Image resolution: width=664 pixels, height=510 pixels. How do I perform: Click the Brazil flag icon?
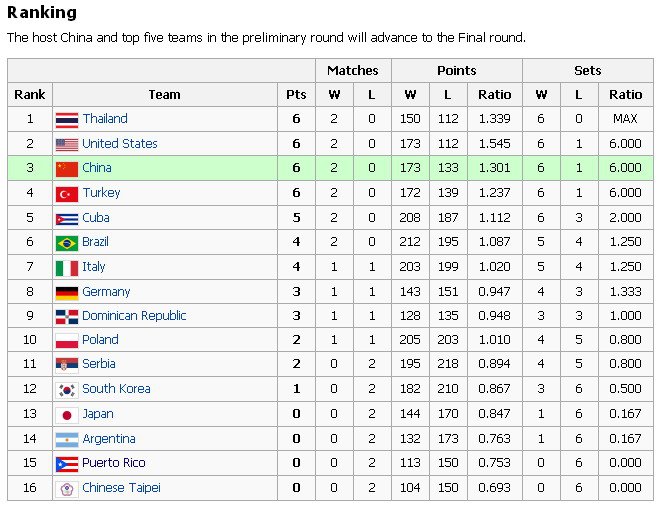[x=67, y=243]
